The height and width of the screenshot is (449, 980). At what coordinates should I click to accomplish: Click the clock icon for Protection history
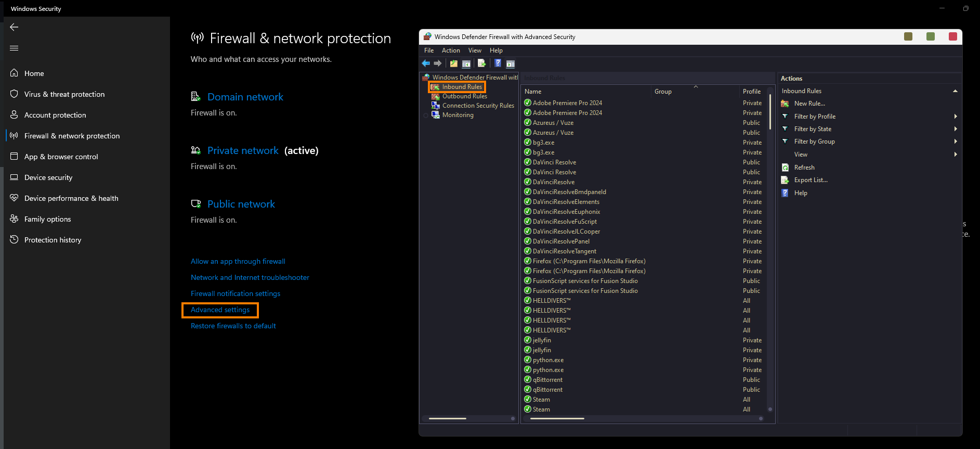pyautogui.click(x=14, y=239)
